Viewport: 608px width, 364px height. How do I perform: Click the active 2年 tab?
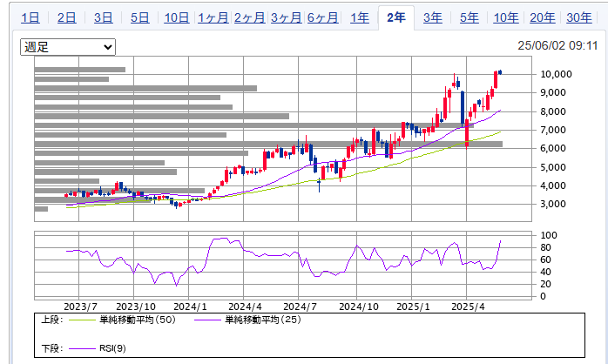click(x=396, y=17)
